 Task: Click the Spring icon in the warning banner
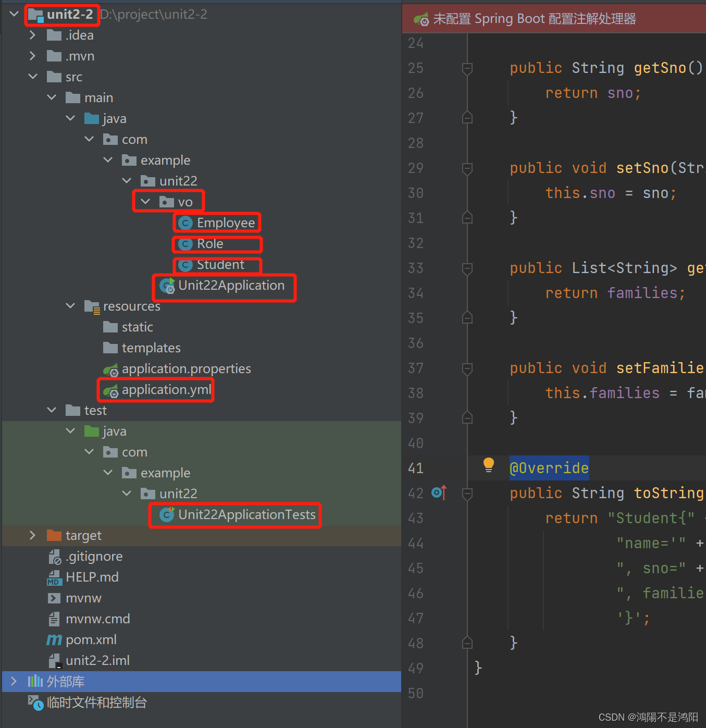click(x=421, y=18)
